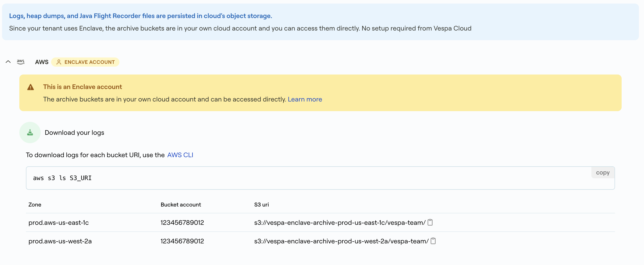Click the us-east-1c S3 URI text
This screenshot has height=265, width=644.
click(x=340, y=223)
